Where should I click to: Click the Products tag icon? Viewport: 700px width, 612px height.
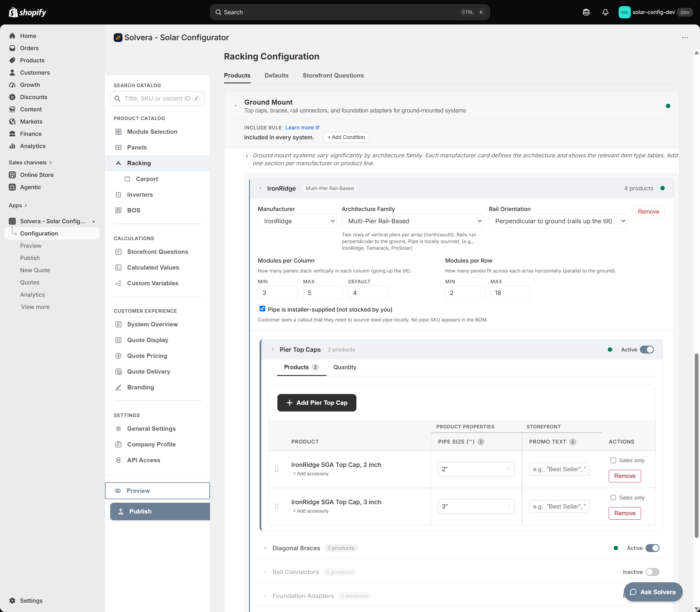(12, 60)
